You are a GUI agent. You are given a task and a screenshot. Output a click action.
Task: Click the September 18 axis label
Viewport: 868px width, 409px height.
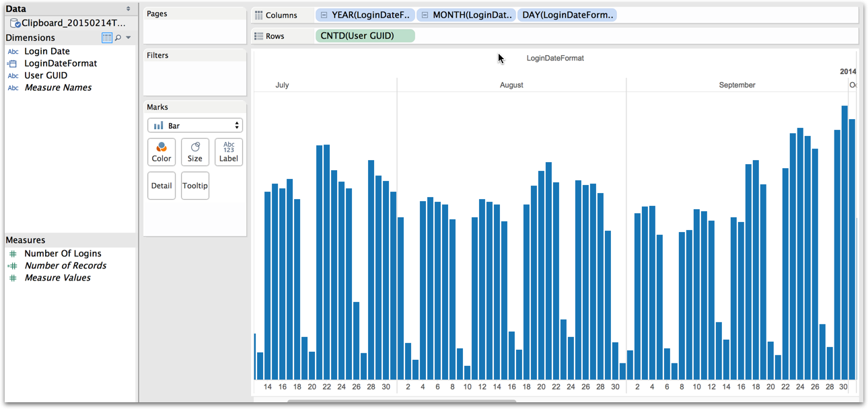(756, 387)
